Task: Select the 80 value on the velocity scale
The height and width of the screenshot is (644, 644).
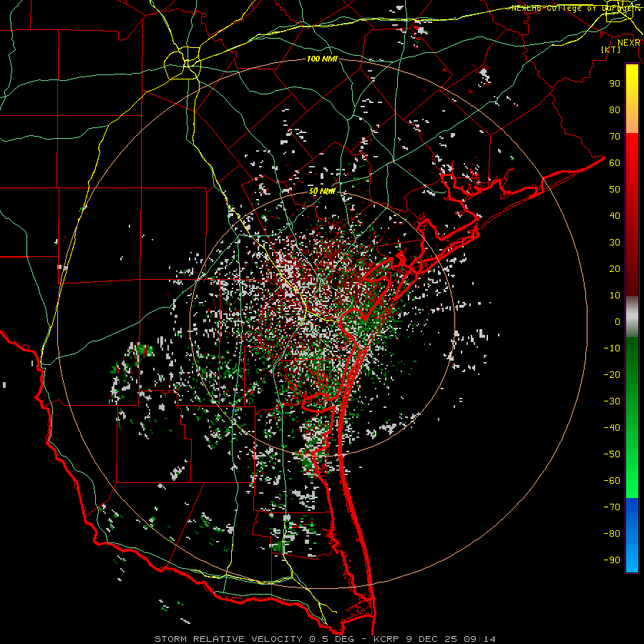Action: tap(615, 109)
